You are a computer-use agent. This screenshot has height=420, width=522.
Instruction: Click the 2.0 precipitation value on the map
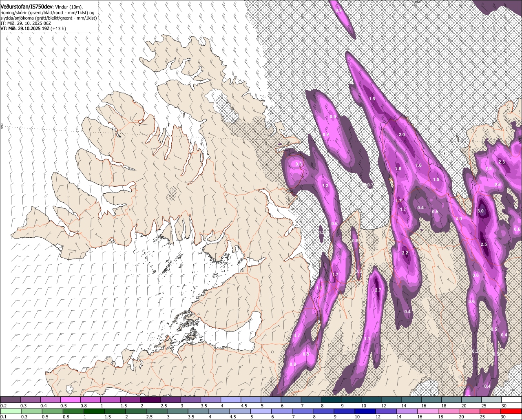[x=402, y=135]
